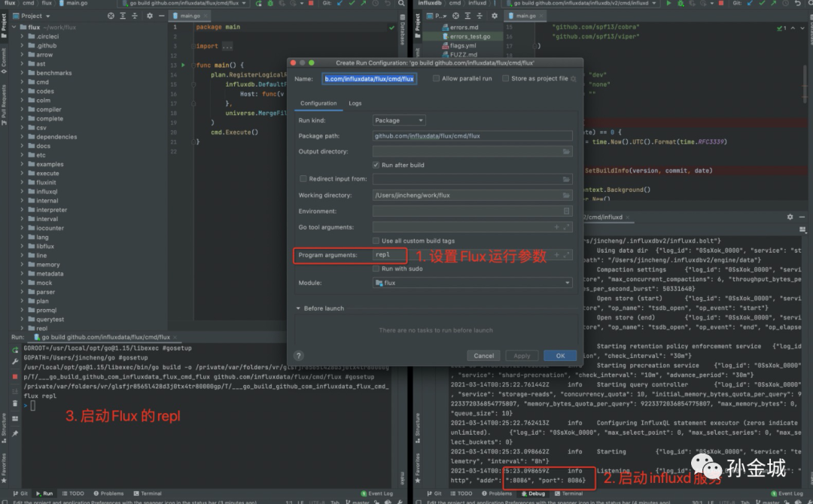This screenshot has width=813, height=504.
Task: Open the Terminal tool window tab
Action: tap(147, 493)
